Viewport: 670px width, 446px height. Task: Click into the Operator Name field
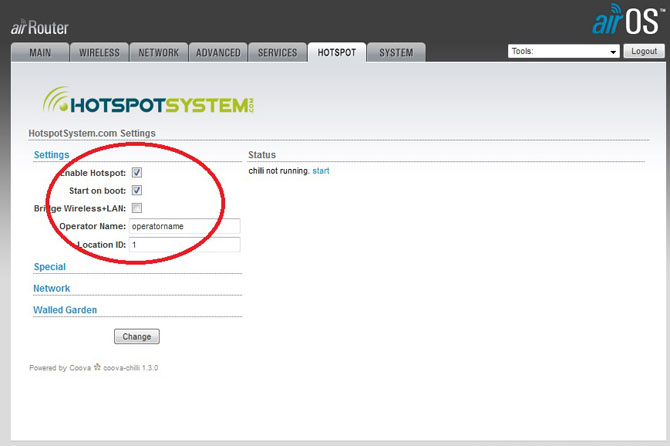coord(185,226)
